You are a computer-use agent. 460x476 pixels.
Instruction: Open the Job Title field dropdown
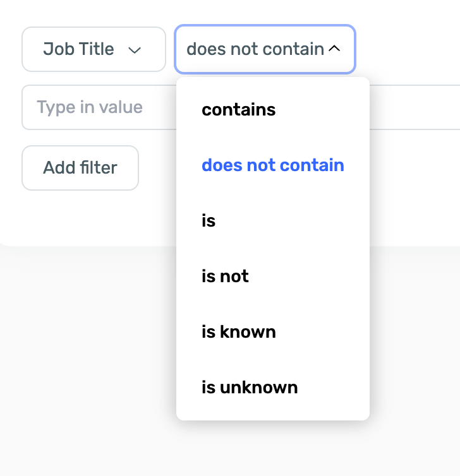[94, 49]
